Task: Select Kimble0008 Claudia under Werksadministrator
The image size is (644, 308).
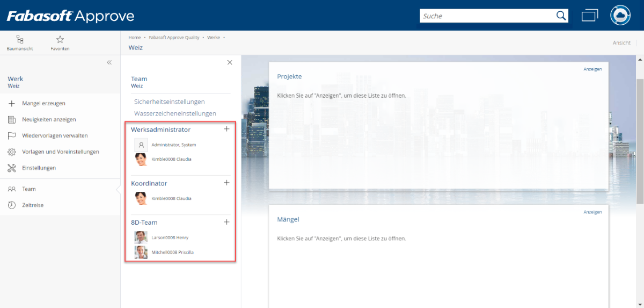Action: (x=171, y=159)
